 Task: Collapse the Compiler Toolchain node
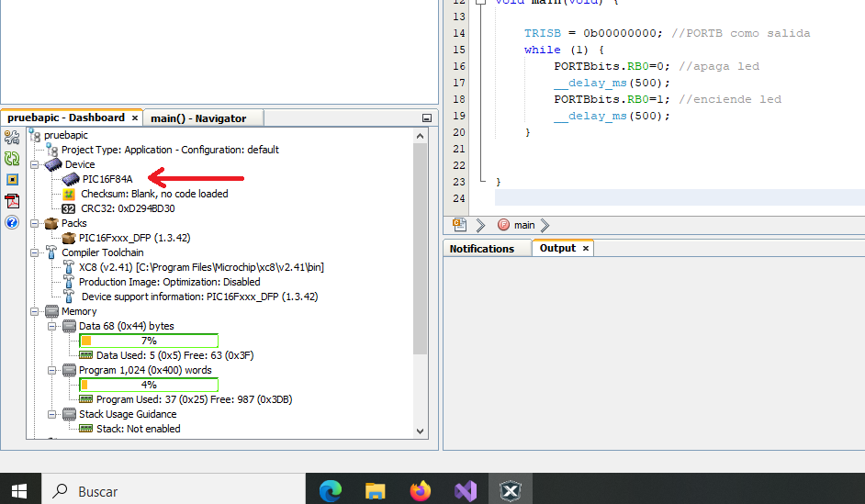(x=34, y=252)
